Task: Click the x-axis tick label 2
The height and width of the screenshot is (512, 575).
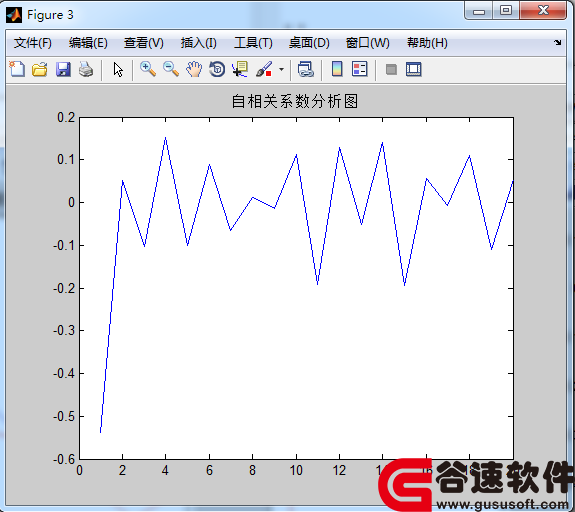Action: click(x=122, y=470)
